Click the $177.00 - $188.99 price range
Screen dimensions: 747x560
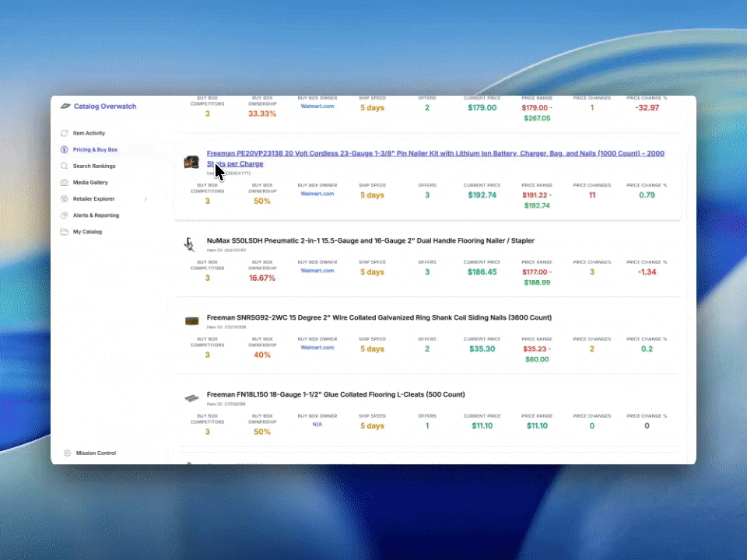tap(537, 277)
